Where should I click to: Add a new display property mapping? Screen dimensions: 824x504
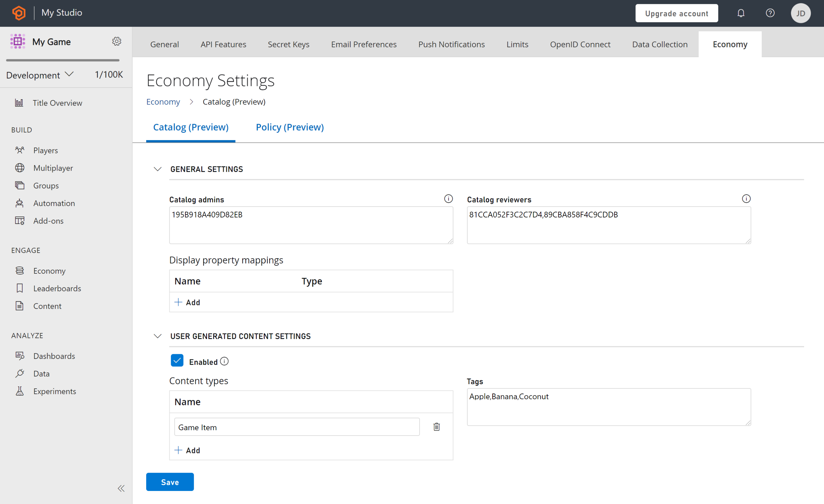187,302
